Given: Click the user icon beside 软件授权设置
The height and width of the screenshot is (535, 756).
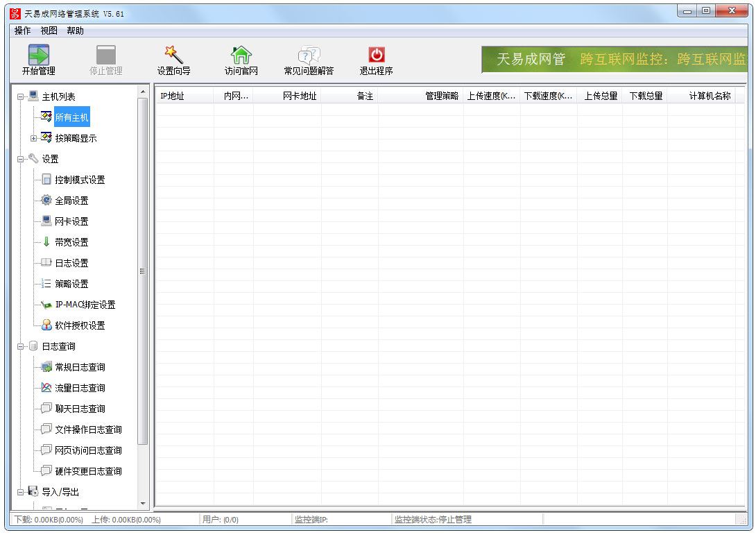Looking at the screenshot, I should point(46,325).
